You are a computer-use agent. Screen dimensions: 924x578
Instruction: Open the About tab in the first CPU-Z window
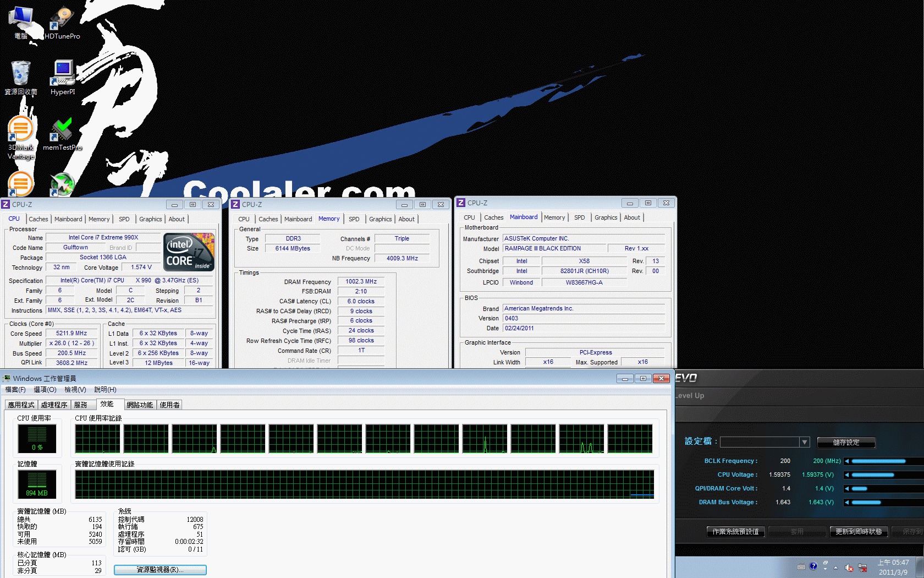177,219
